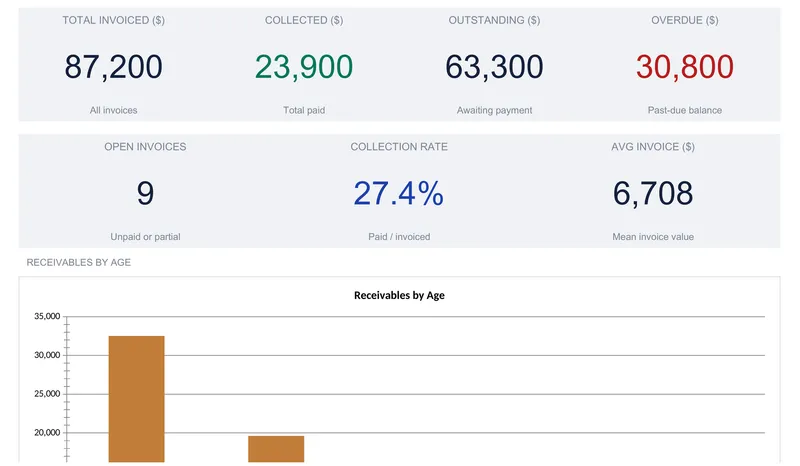Click the AVG INVOICE ($) heading
The width and height of the screenshot is (800, 466).
653,147
